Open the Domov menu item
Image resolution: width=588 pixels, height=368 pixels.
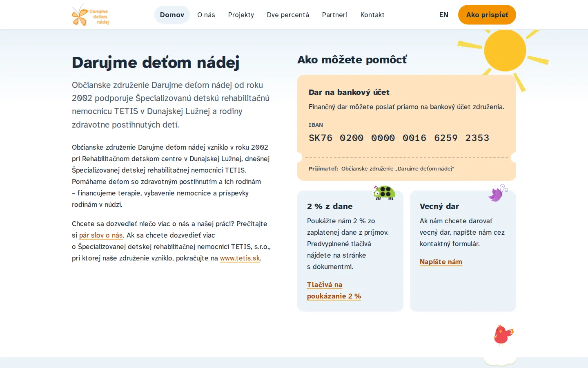(172, 15)
